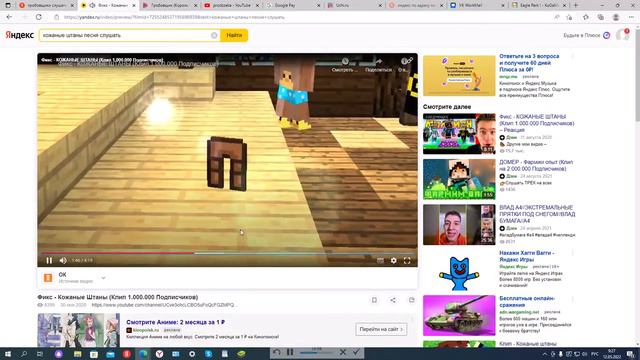Pause the screen recording toolbar
Screen dimensions: 640x360
coord(290,352)
